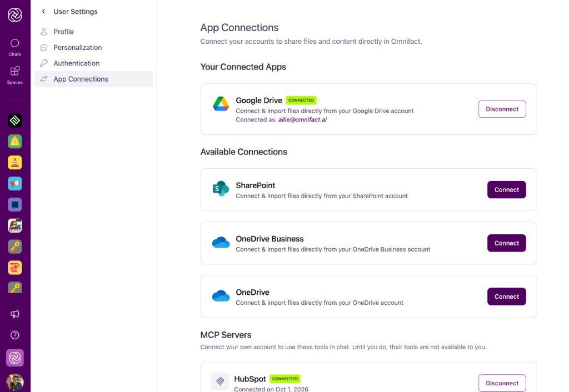Click the Available Connections heading

[243, 152]
